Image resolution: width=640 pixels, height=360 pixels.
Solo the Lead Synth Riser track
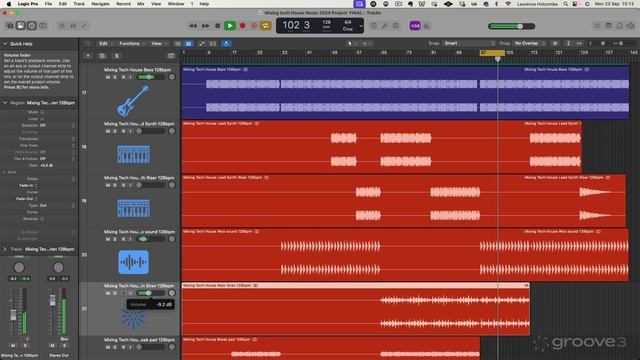(x=115, y=185)
